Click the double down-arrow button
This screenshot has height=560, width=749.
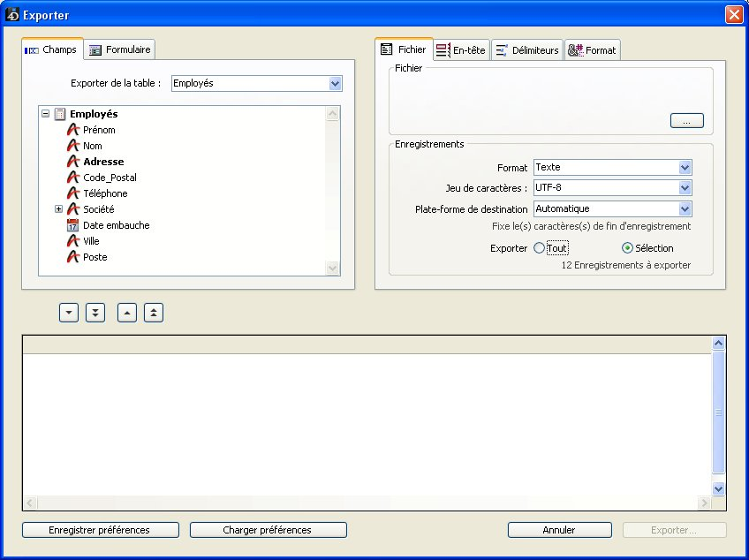[95, 313]
